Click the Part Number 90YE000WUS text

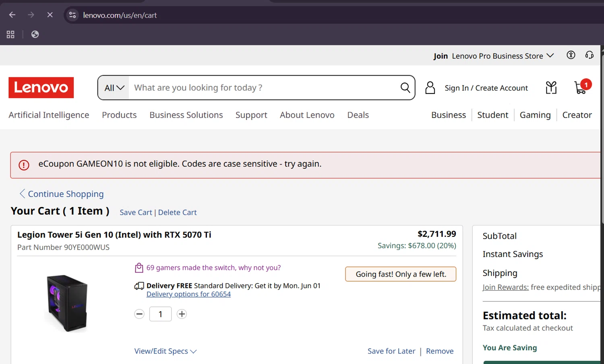click(x=63, y=247)
